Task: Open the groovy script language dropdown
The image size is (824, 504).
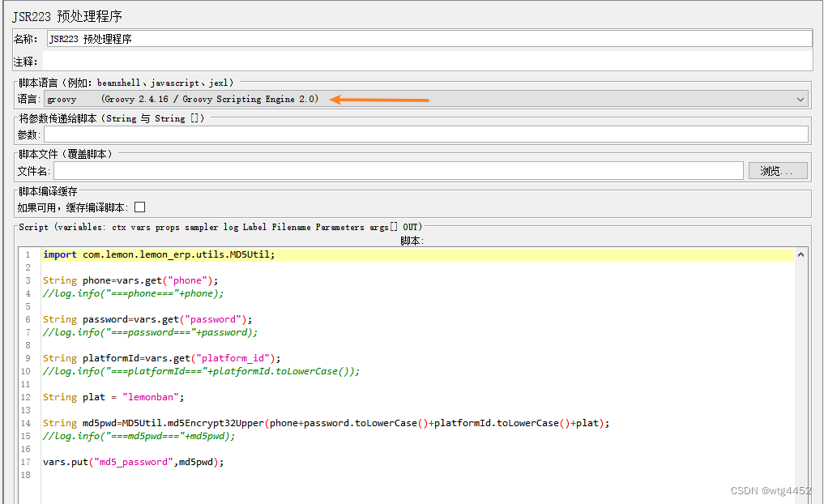Action: [x=426, y=99]
